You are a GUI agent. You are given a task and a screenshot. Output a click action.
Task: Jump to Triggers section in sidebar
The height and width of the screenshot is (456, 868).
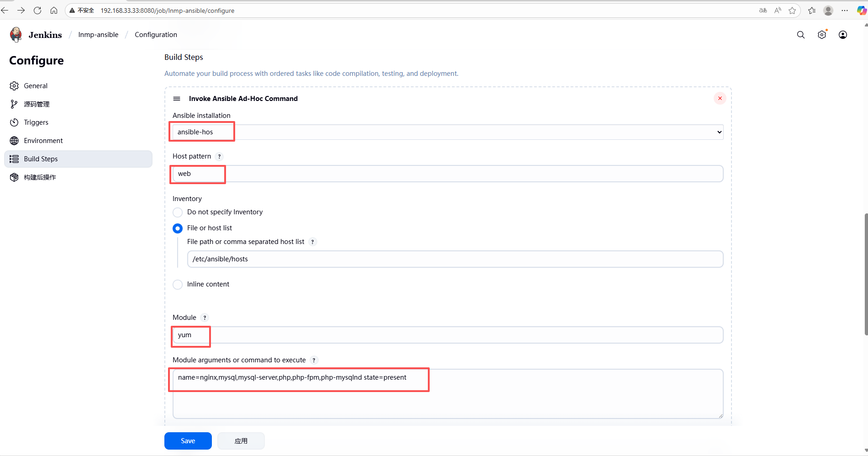tap(78, 122)
